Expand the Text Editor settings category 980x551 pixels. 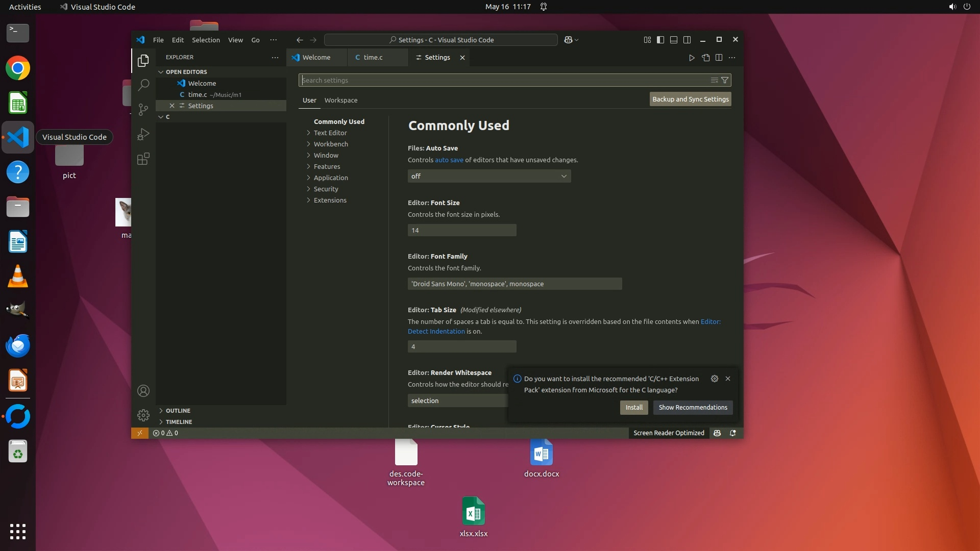point(330,133)
